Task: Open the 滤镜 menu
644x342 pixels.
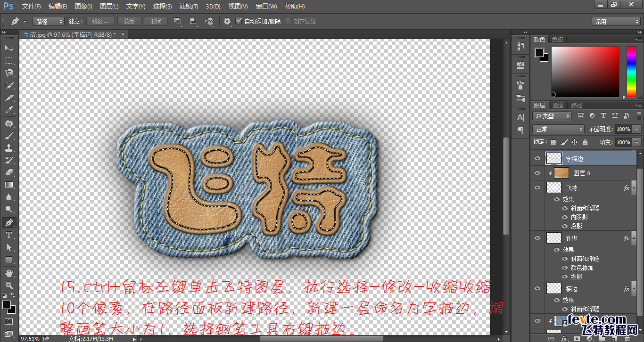Action: (x=189, y=6)
